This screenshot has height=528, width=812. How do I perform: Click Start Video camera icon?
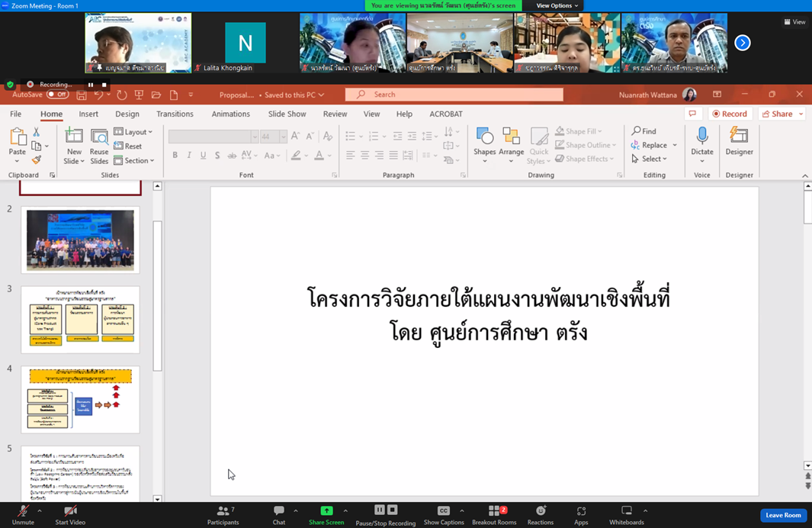(70, 511)
